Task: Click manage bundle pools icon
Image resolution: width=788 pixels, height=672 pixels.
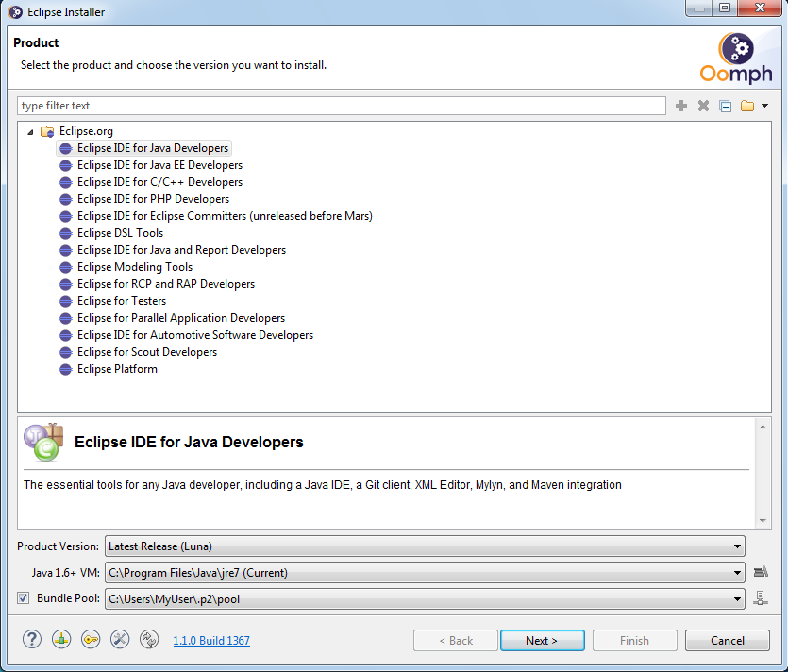Action: (761, 597)
